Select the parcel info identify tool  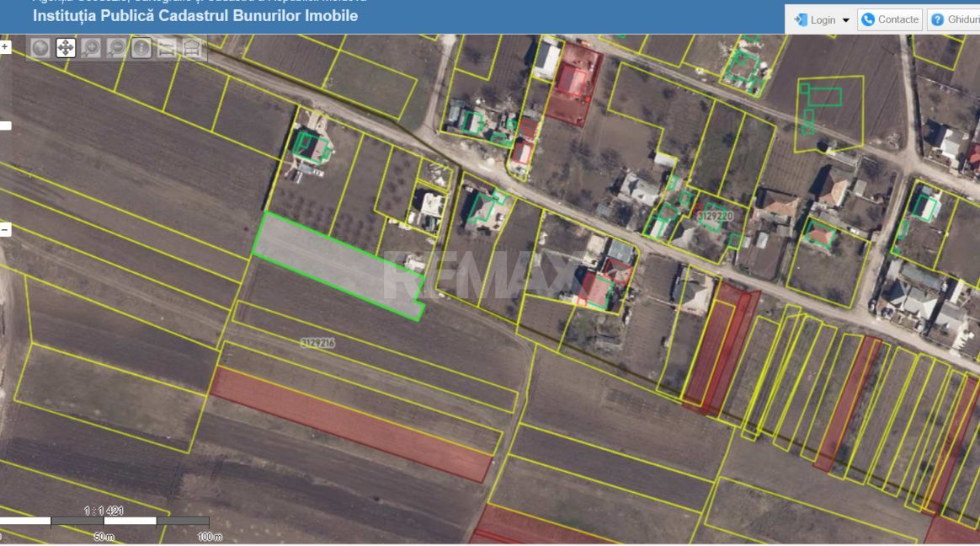coord(141,48)
